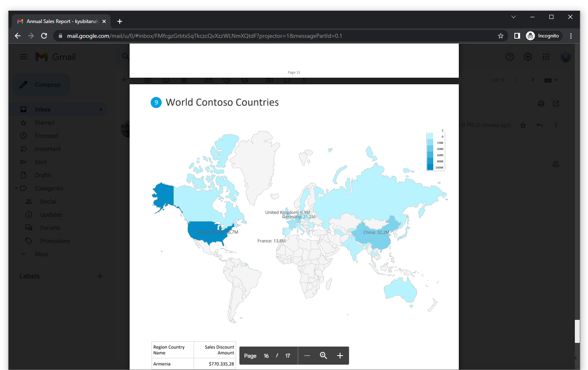
Task: Go forward in browser history
Action: 31,36
